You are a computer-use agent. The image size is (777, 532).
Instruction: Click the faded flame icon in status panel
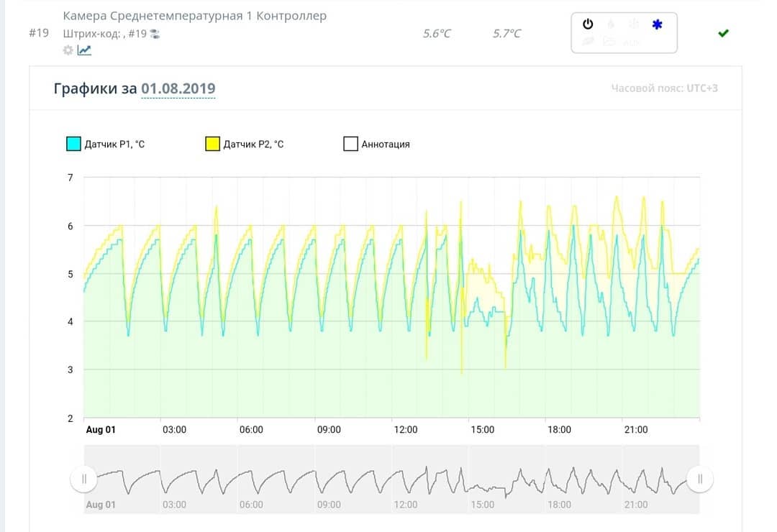click(x=611, y=24)
